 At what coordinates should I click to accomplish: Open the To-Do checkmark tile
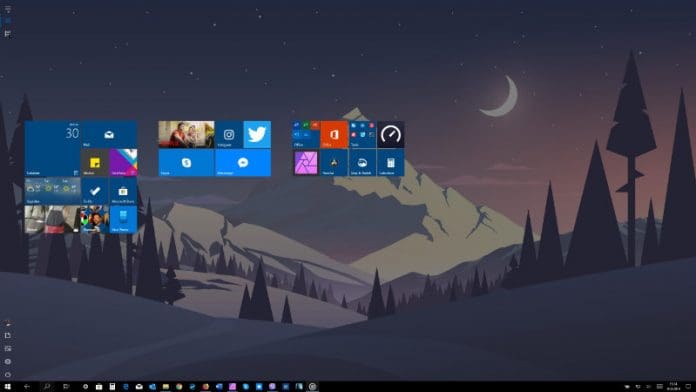tap(95, 191)
